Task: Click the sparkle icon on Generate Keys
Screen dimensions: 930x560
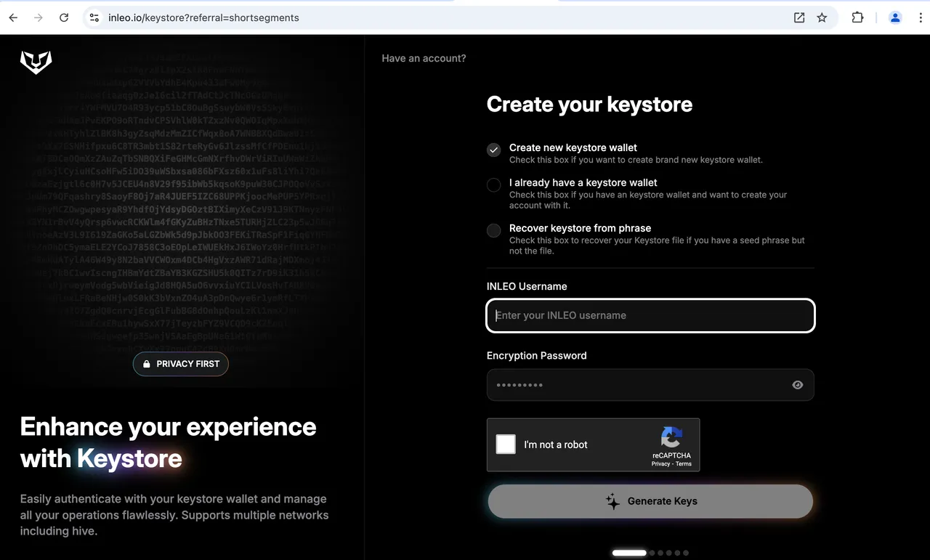Action: (x=612, y=501)
